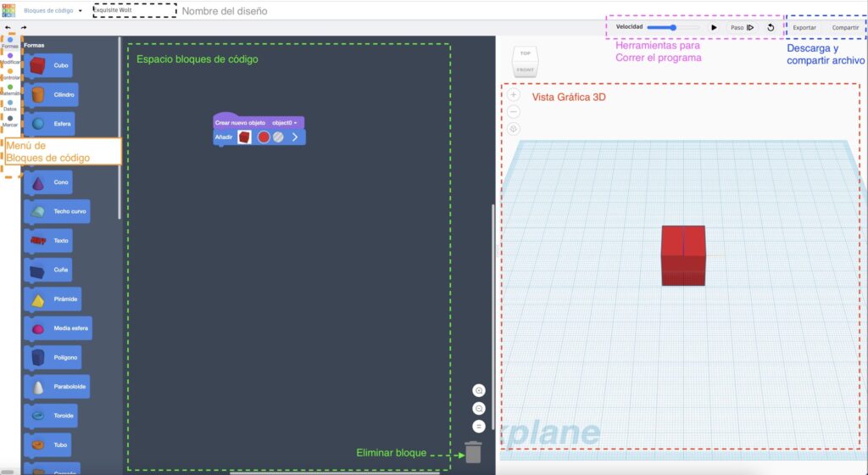Click the undo arrow

(x=8, y=27)
